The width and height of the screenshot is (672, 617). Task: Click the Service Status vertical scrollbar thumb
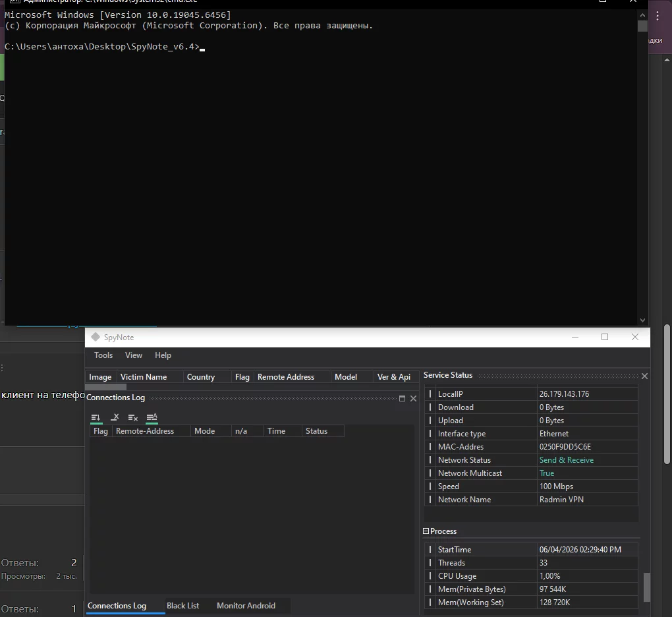pyautogui.click(x=646, y=586)
